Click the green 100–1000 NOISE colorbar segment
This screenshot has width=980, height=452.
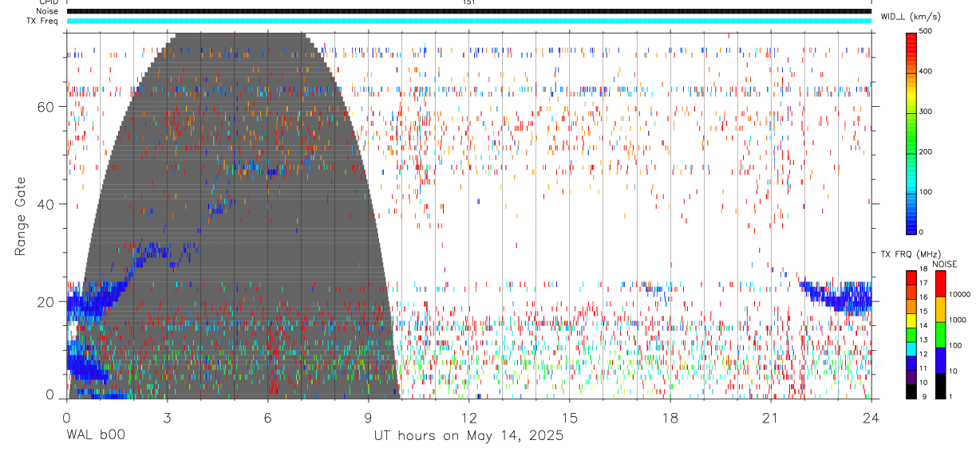940,335
